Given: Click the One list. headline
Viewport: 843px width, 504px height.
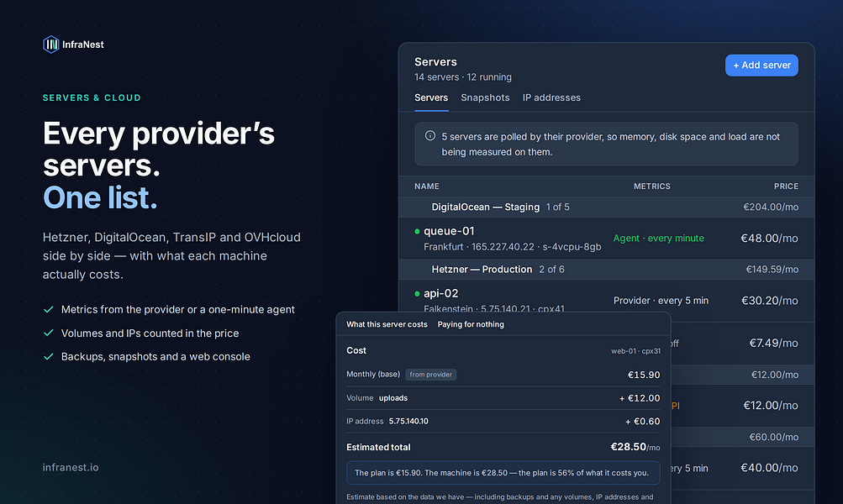Looking at the screenshot, I should [100, 197].
